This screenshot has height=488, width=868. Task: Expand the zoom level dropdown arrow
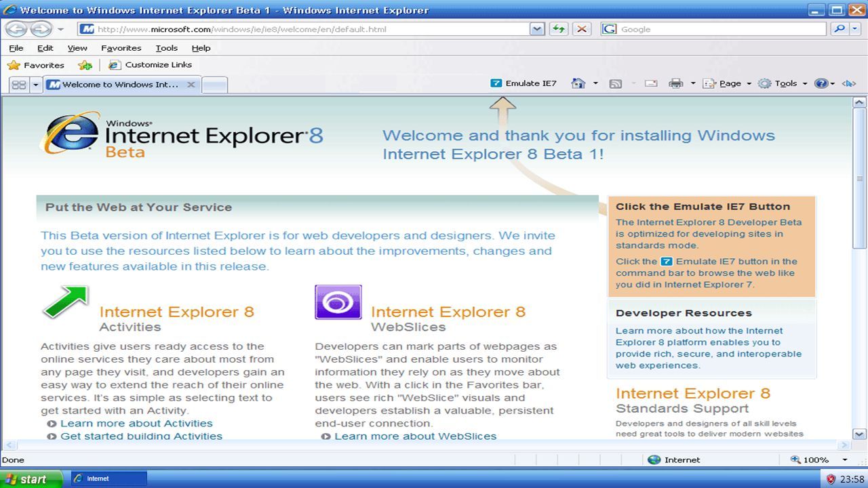[845, 460]
